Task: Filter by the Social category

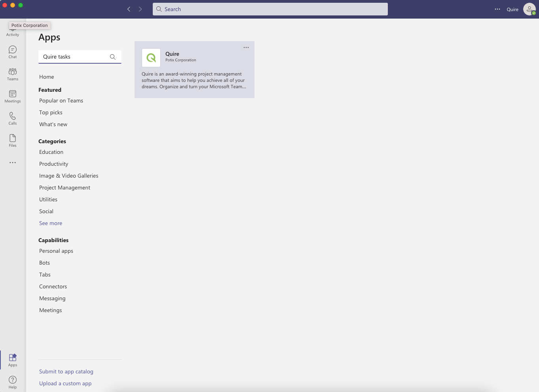Action: coord(46,212)
